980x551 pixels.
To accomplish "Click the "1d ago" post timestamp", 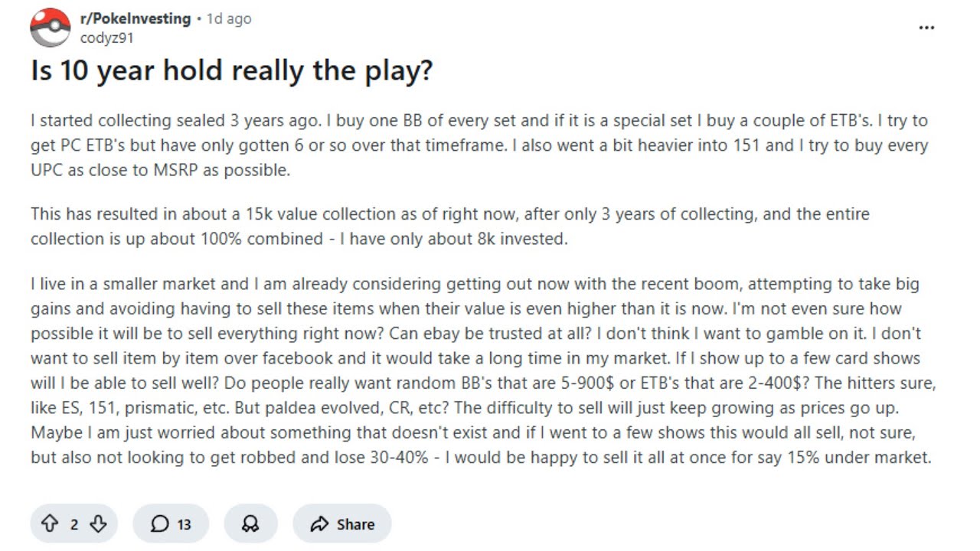I will [229, 18].
